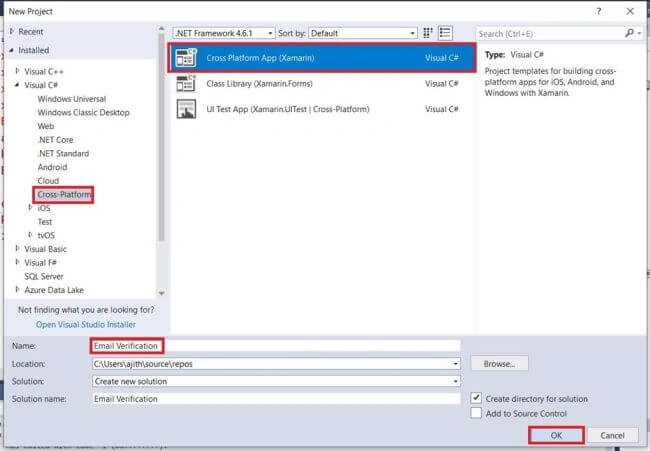Click the Search (Ctrl+E) box

[549, 34]
